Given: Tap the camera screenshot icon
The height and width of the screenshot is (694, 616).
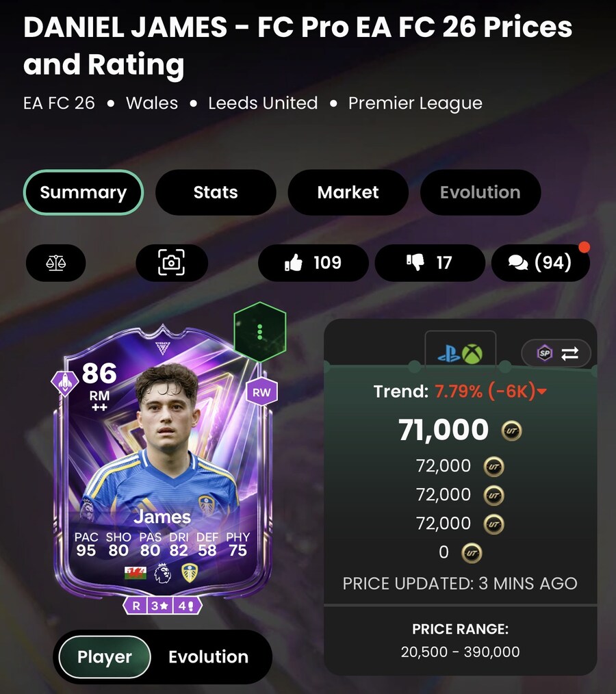Looking at the screenshot, I should click(x=172, y=263).
